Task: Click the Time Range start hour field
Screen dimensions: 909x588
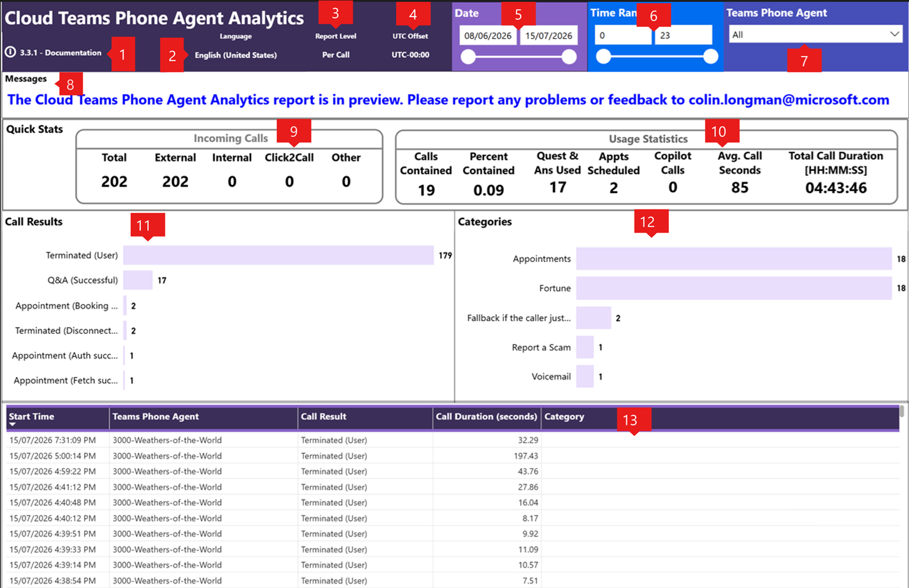Action: 623,36
